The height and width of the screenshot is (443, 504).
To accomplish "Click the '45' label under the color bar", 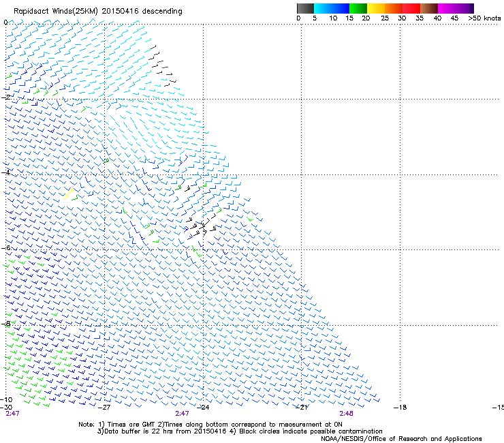I will (x=454, y=18).
